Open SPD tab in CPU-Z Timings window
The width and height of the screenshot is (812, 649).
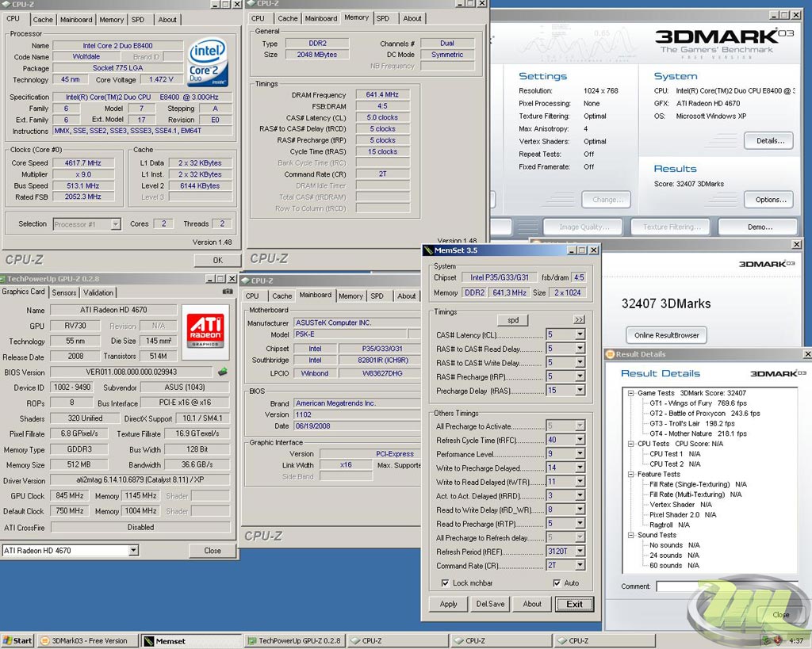click(x=383, y=19)
